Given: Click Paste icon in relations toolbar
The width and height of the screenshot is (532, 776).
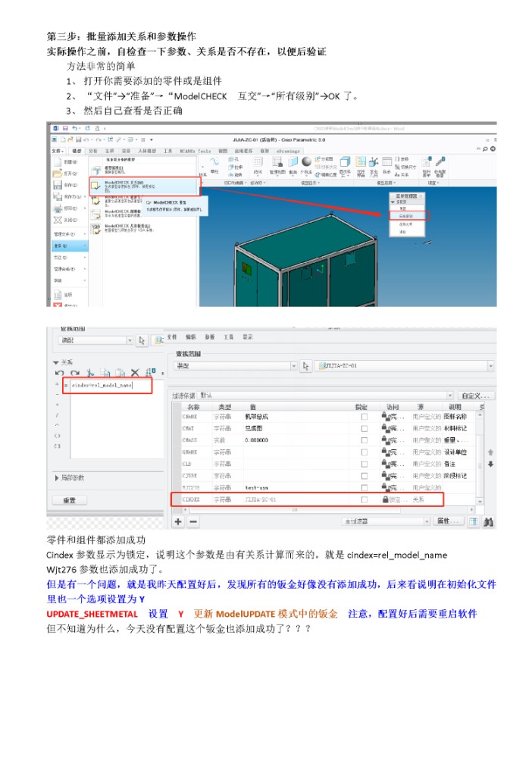Looking at the screenshot, I should point(120,373).
